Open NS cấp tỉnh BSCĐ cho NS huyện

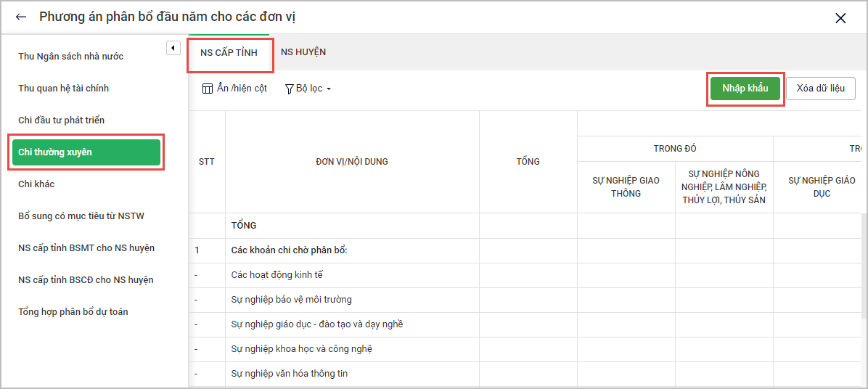[x=86, y=280]
